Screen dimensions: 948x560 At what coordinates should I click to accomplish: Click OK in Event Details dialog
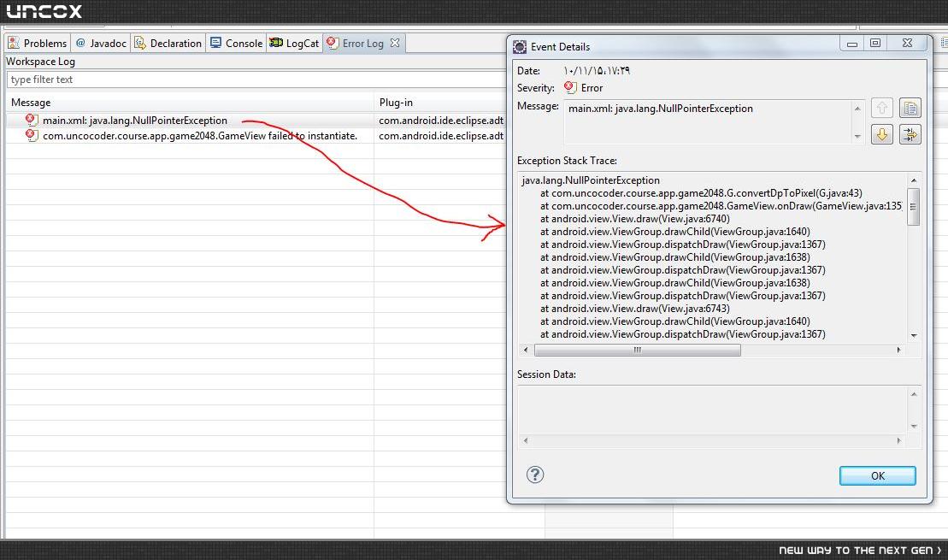coord(877,475)
